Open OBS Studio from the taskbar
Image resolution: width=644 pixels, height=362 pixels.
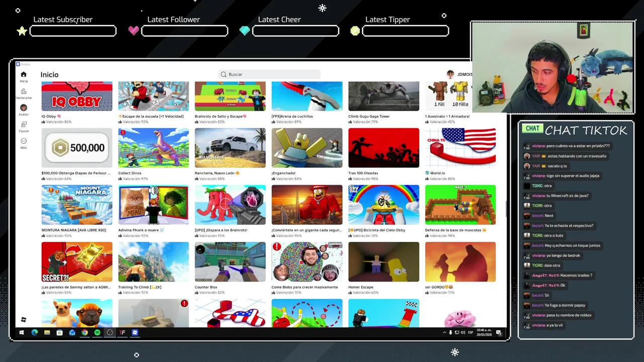tap(110, 332)
